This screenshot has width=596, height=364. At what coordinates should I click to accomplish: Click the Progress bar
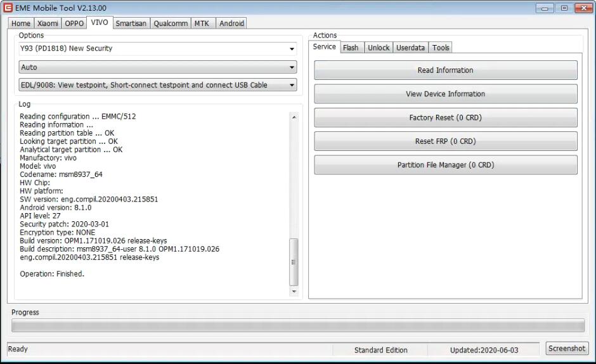click(x=298, y=325)
